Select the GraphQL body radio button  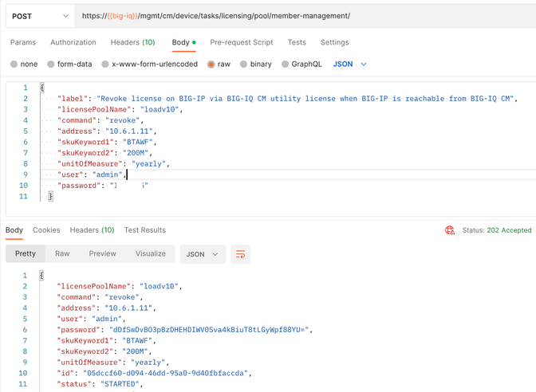click(286, 64)
